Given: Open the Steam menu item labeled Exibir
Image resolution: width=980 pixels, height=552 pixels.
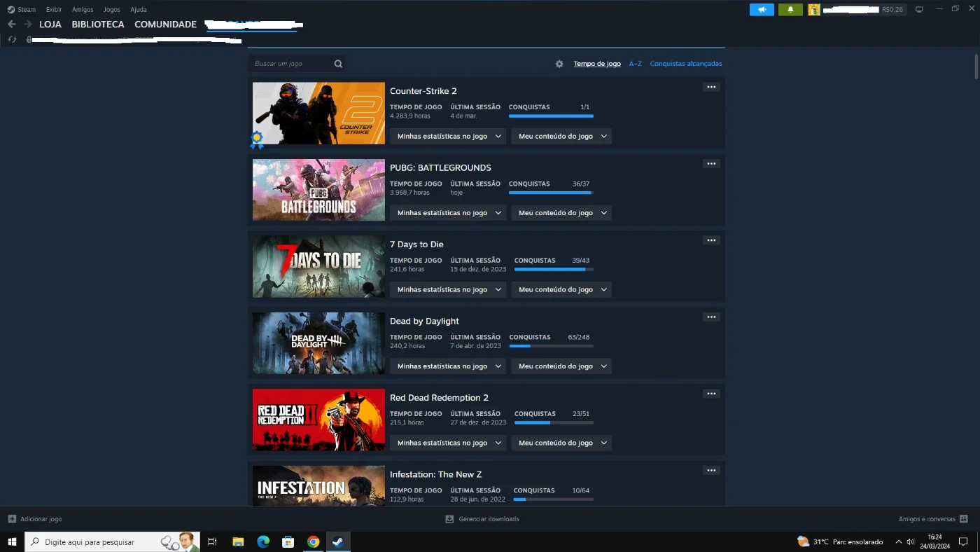Looking at the screenshot, I should click(54, 9).
